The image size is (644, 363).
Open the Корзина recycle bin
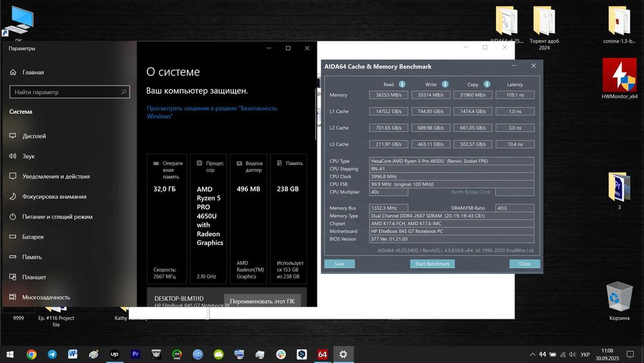[x=620, y=301]
